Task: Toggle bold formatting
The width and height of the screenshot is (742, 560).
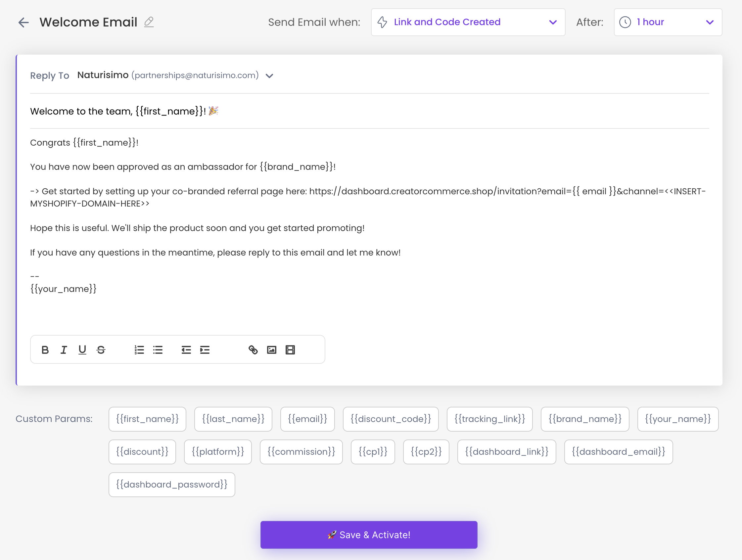Action: [45, 350]
